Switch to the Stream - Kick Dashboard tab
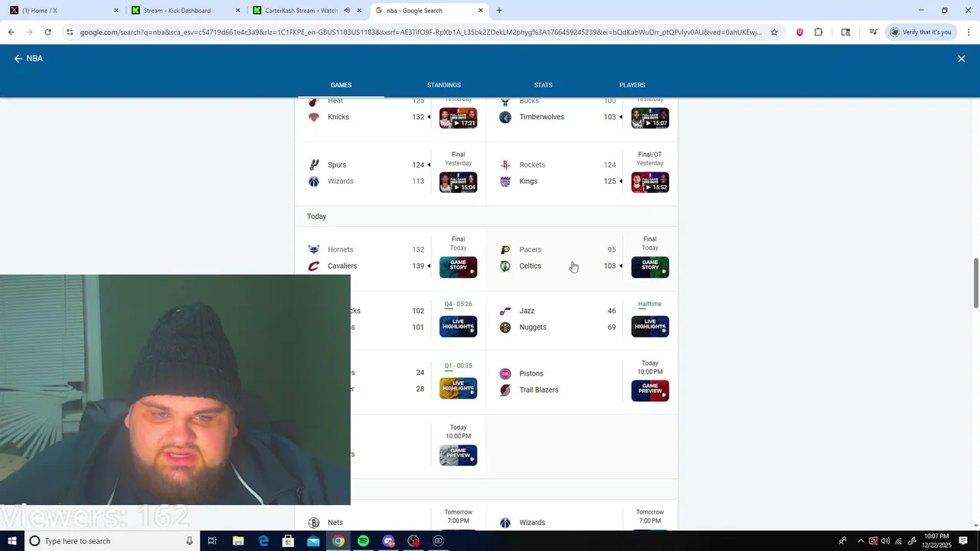The image size is (980, 551). [x=185, y=11]
